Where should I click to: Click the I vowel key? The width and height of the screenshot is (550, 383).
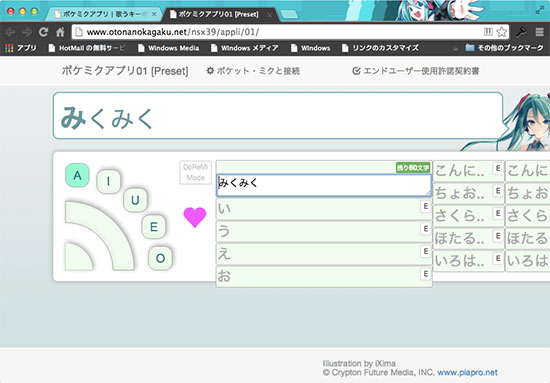[108, 181]
